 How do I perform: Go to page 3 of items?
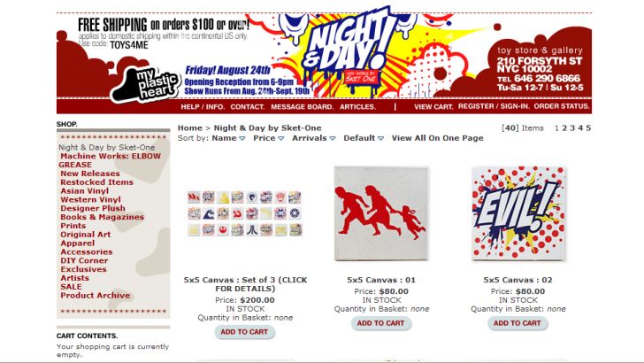tap(572, 128)
